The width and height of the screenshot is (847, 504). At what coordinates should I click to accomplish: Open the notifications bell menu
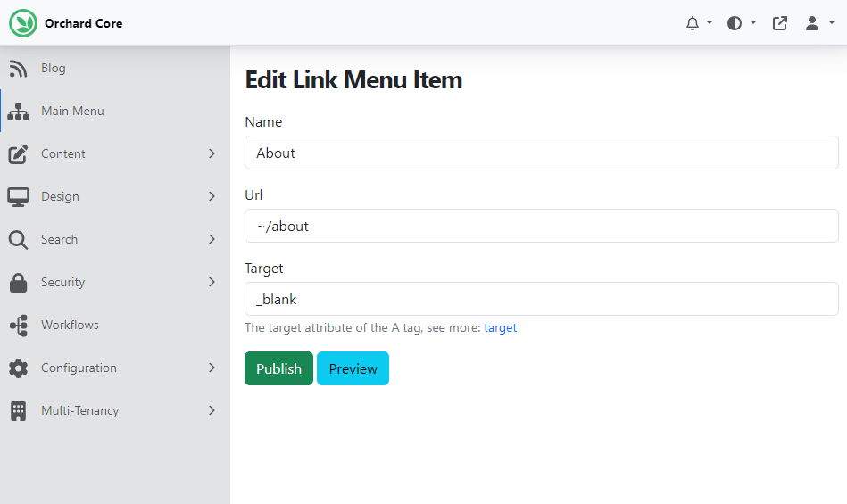pyautogui.click(x=693, y=23)
